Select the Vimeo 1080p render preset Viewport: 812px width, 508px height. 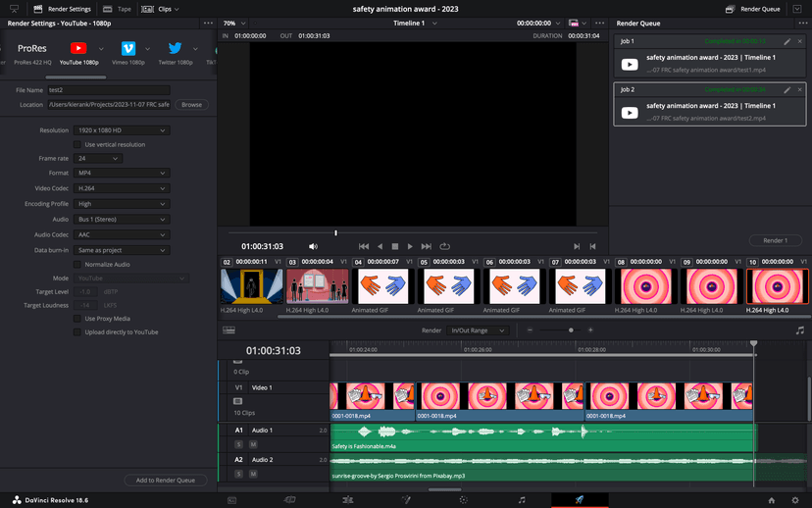[128, 49]
